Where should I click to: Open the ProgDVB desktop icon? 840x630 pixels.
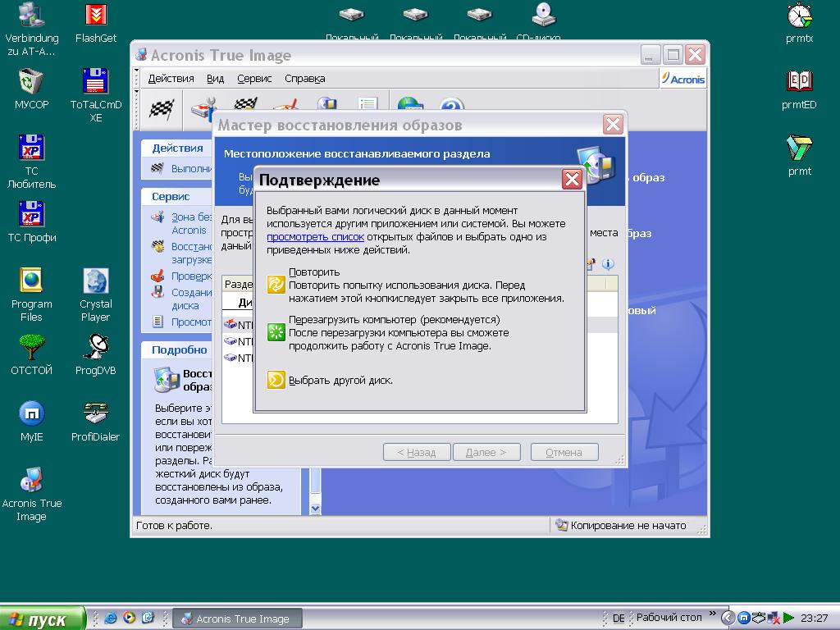point(96,354)
